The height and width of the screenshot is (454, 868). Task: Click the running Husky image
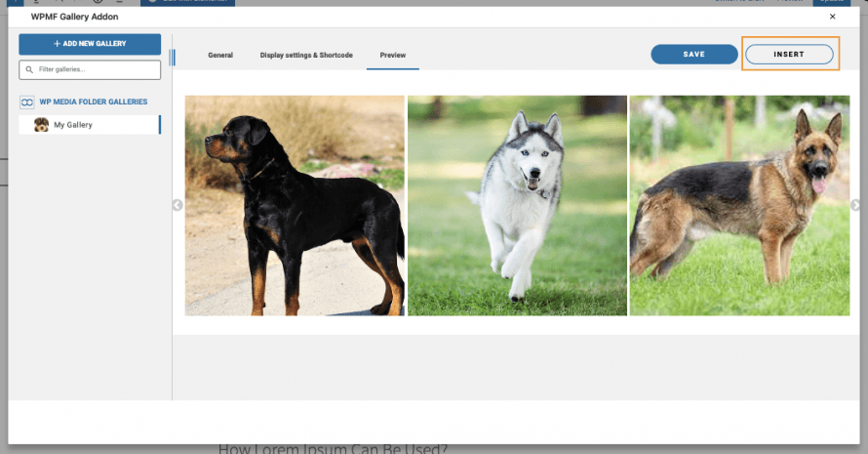coord(517,205)
